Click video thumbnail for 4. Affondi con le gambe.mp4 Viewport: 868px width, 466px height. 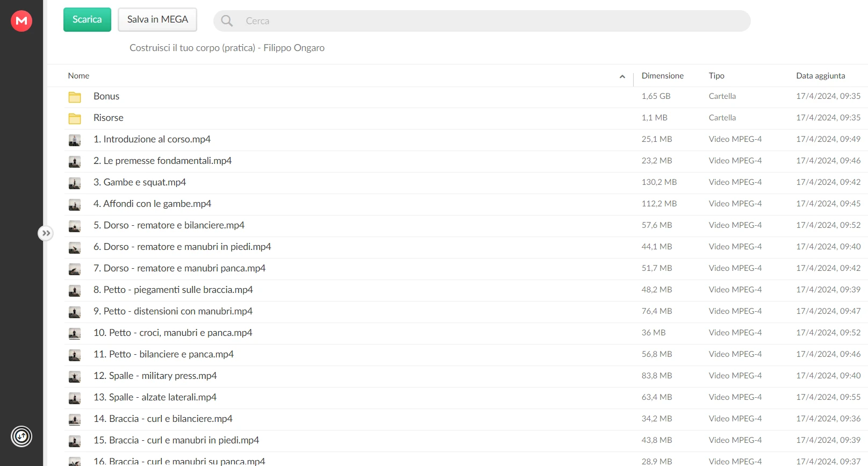coord(75,204)
